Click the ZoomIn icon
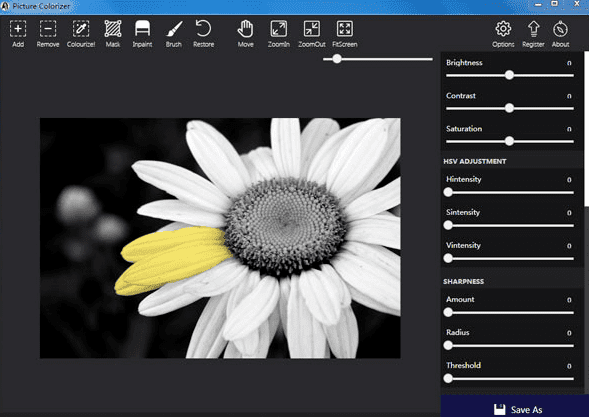589x417 pixels. pos(279,34)
